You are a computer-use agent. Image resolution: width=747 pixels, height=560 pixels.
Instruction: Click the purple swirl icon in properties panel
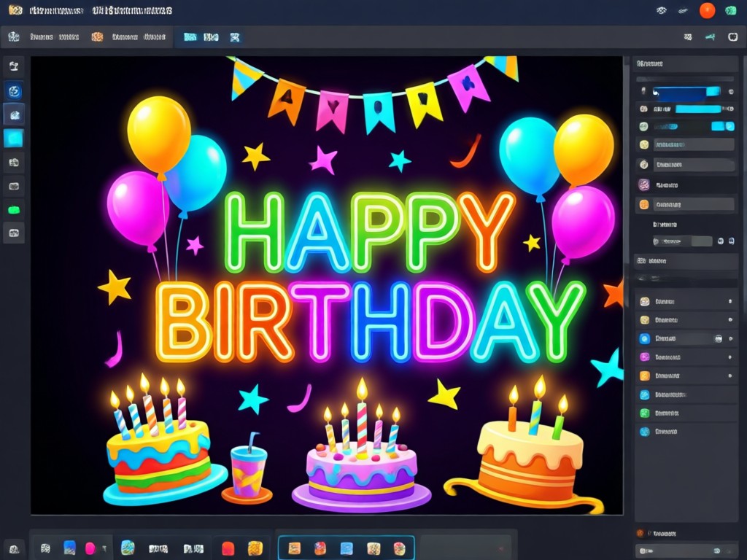click(644, 184)
